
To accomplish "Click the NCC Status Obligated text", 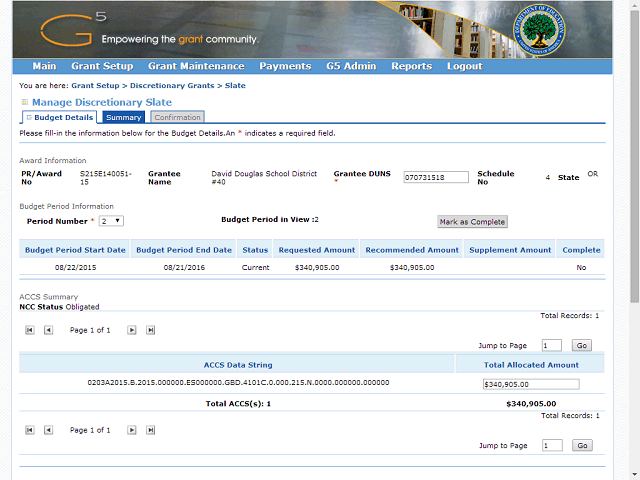I will point(59,307).
